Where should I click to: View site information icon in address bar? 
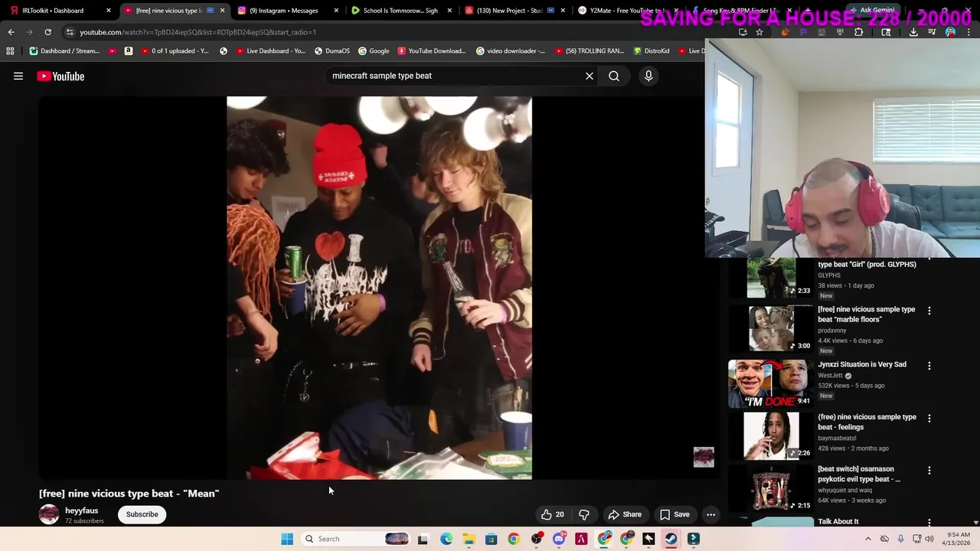[x=70, y=32]
